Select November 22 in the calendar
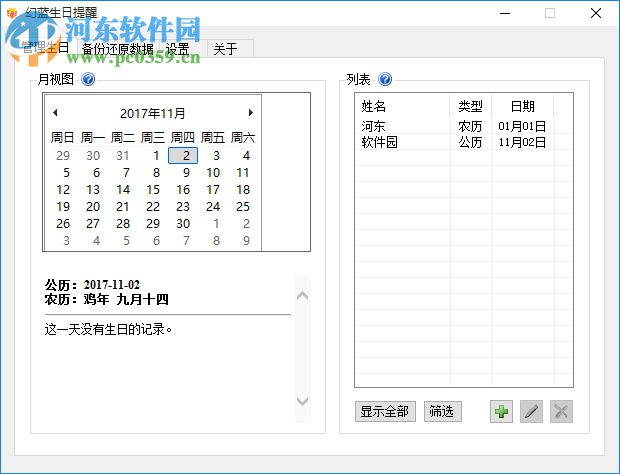 click(x=153, y=206)
